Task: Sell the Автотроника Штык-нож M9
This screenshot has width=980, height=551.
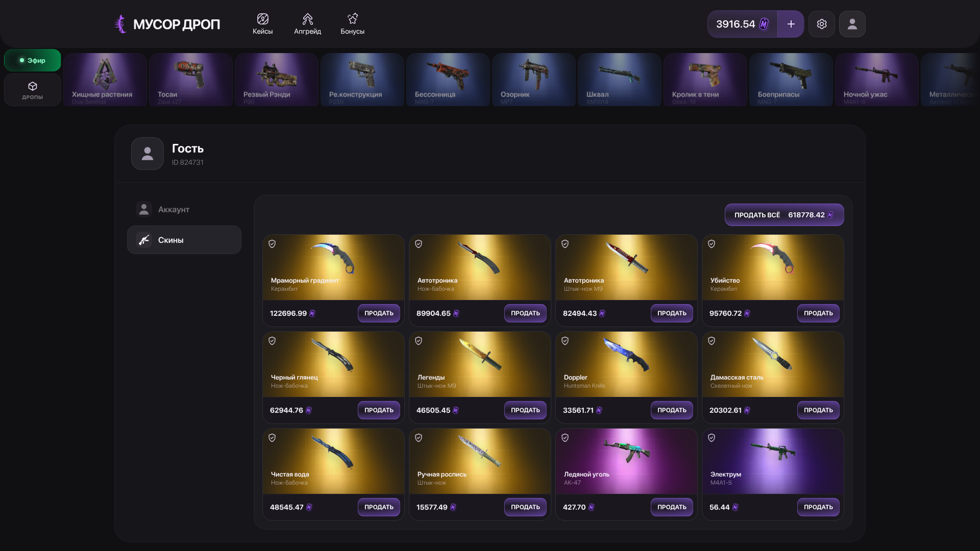Action: point(672,313)
